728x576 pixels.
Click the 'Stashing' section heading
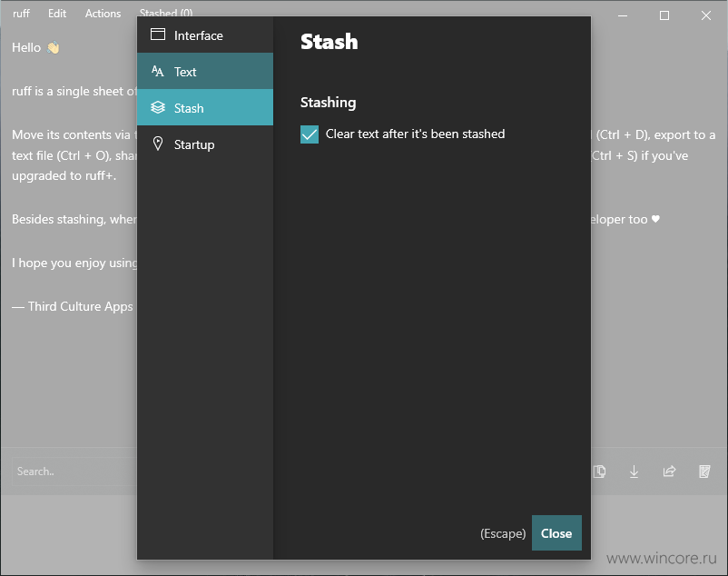tap(329, 103)
